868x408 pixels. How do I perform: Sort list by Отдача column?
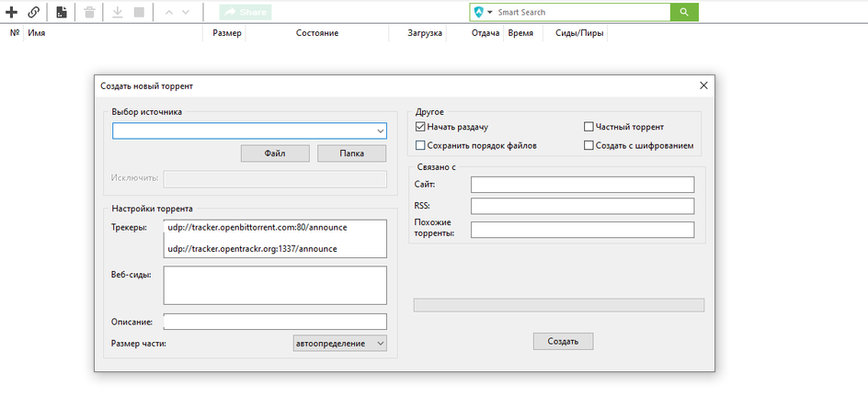point(485,33)
